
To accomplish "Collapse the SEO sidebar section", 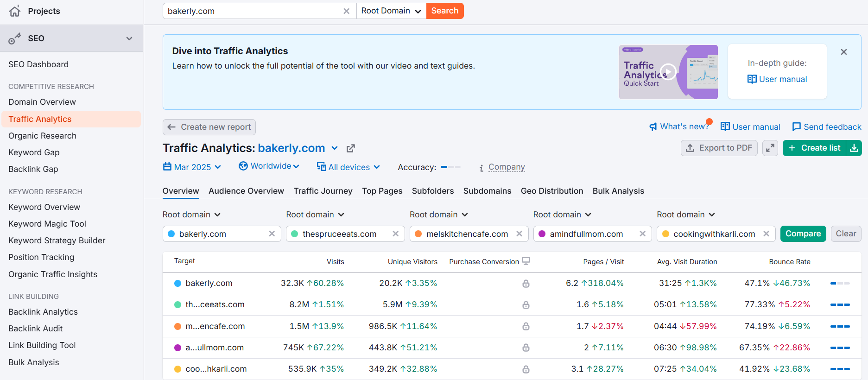I will [x=129, y=38].
